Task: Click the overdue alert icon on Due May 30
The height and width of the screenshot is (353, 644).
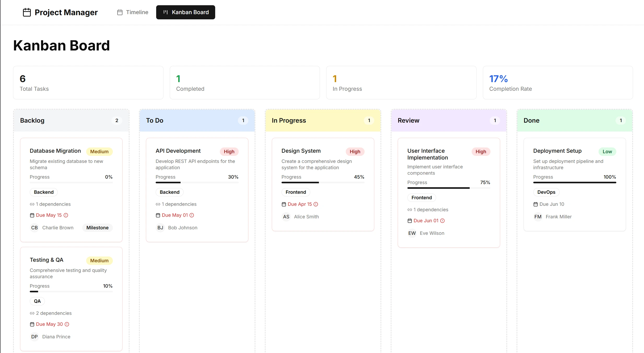Action: click(x=67, y=324)
